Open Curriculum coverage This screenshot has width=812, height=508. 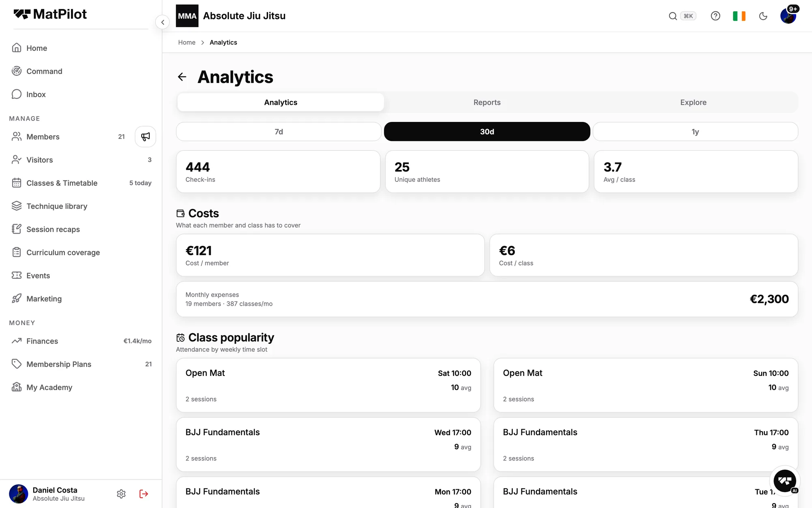pyautogui.click(x=81, y=252)
